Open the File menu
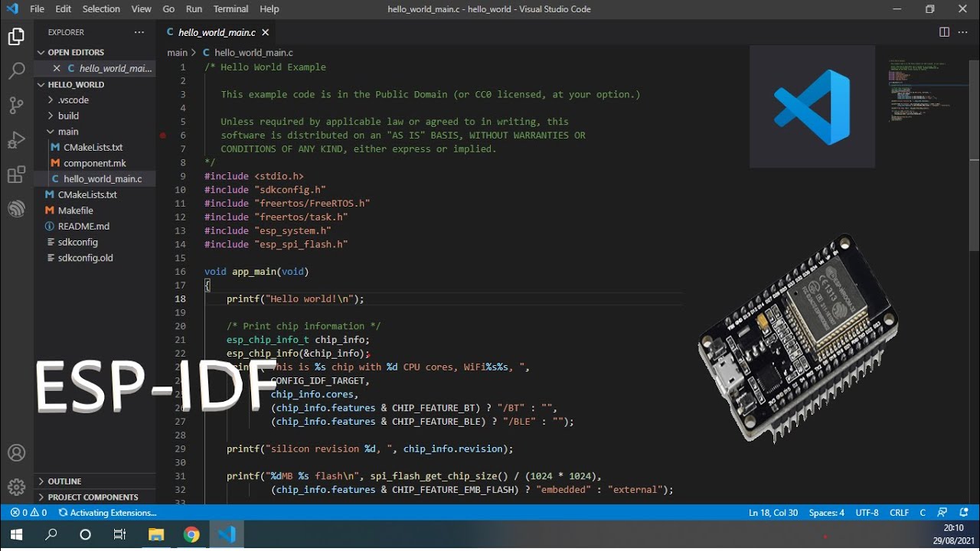980x551 pixels. click(37, 9)
